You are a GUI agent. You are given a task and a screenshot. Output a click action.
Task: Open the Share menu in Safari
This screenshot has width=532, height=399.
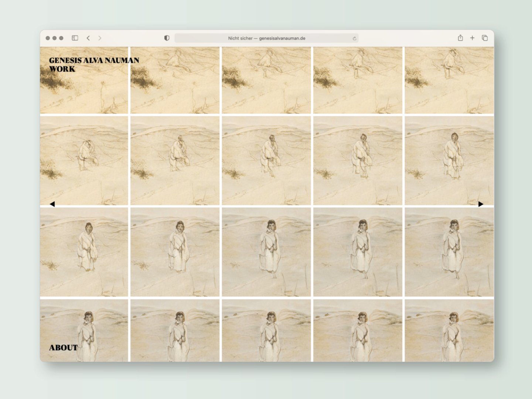tap(460, 38)
